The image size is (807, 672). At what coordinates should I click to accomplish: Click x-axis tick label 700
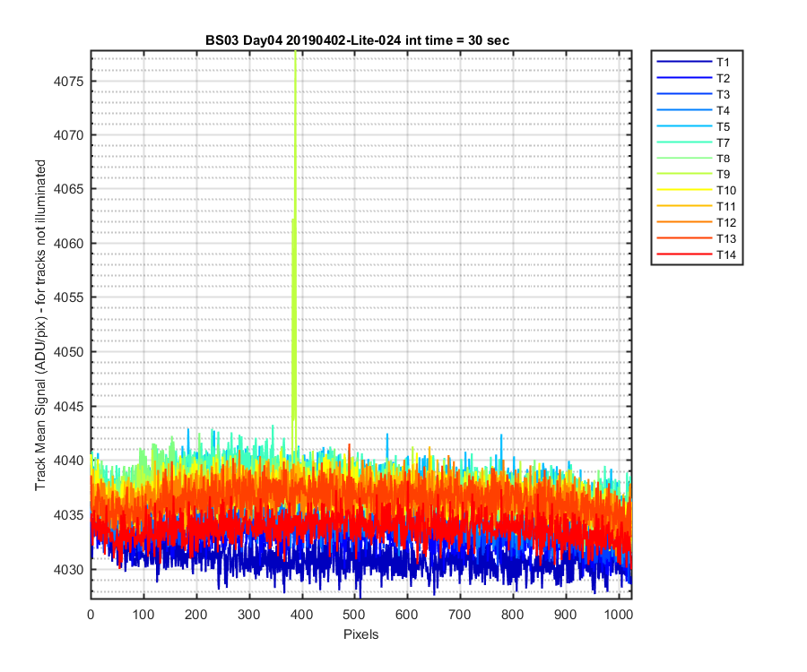coord(460,615)
